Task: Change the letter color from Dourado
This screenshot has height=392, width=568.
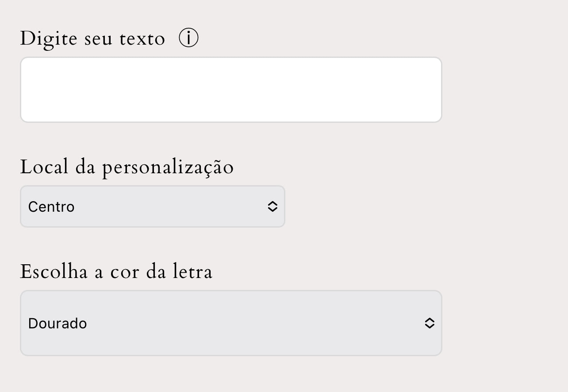Action: click(x=231, y=323)
